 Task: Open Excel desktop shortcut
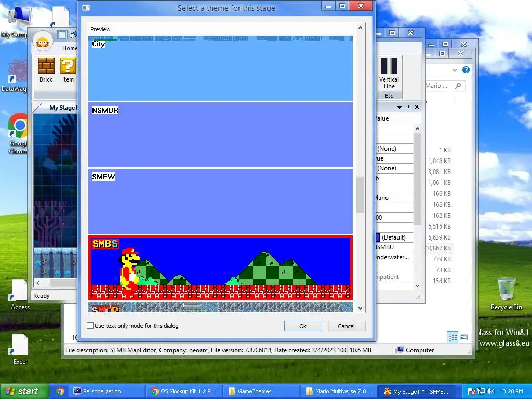(x=20, y=349)
